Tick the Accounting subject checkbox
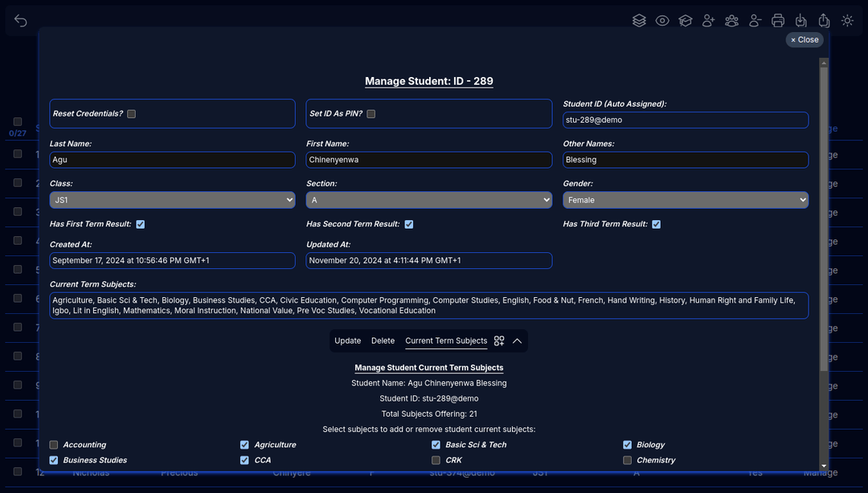 (54, 445)
